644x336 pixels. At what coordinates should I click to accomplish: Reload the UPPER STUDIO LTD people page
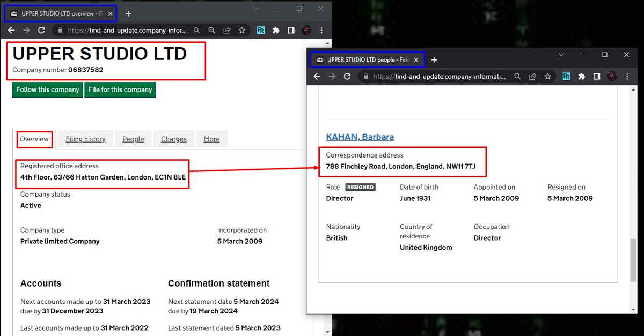point(347,77)
